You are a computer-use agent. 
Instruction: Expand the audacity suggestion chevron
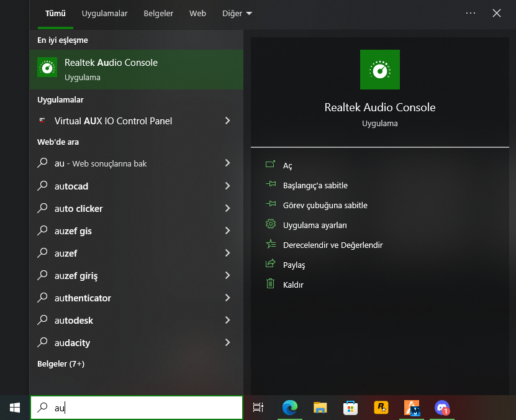click(x=227, y=343)
